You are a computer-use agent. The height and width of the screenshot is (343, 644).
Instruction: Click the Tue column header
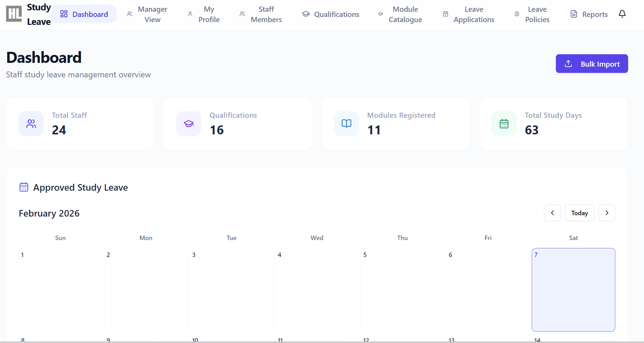[231, 238]
